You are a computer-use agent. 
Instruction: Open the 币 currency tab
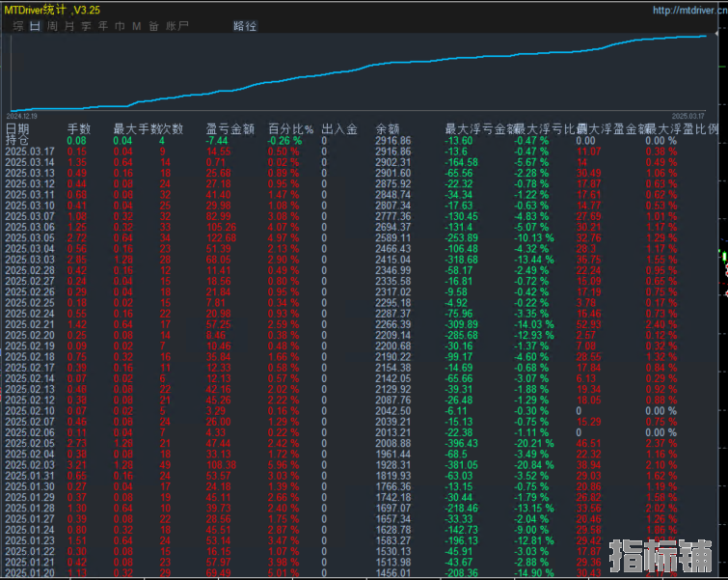(120, 26)
